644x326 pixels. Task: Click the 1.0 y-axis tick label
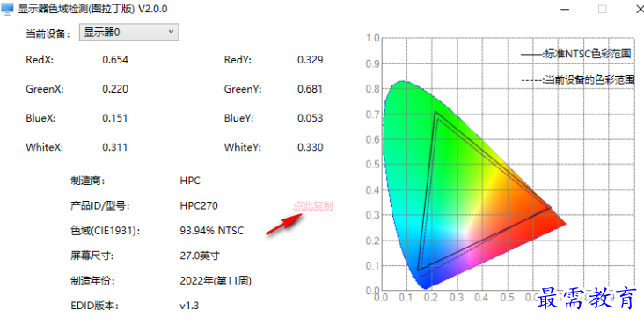(x=372, y=39)
